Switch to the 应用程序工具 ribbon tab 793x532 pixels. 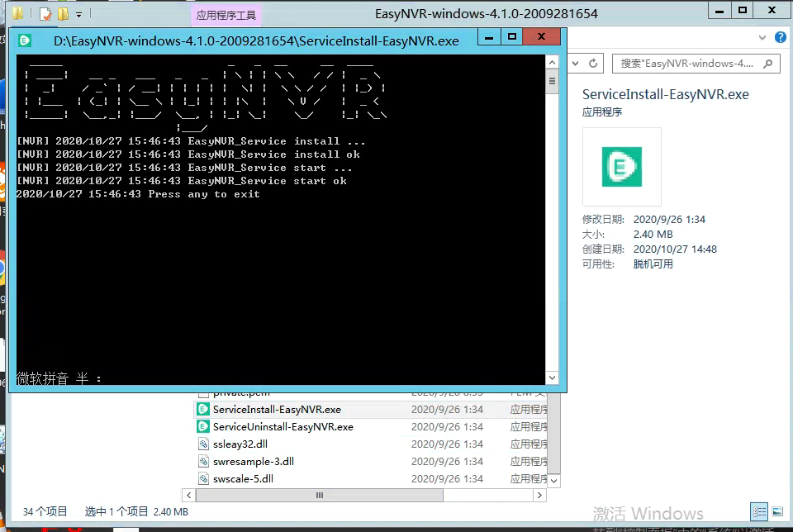tap(226, 15)
